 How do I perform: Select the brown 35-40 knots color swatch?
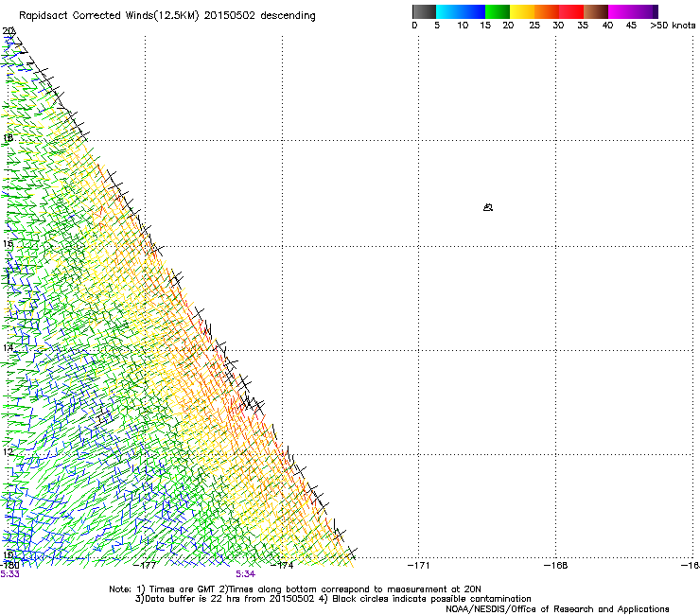[596, 11]
